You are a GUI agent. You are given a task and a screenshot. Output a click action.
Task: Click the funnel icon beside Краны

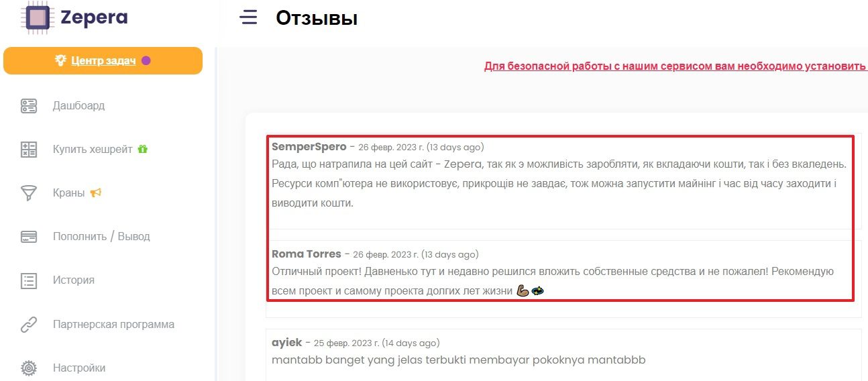coord(29,193)
